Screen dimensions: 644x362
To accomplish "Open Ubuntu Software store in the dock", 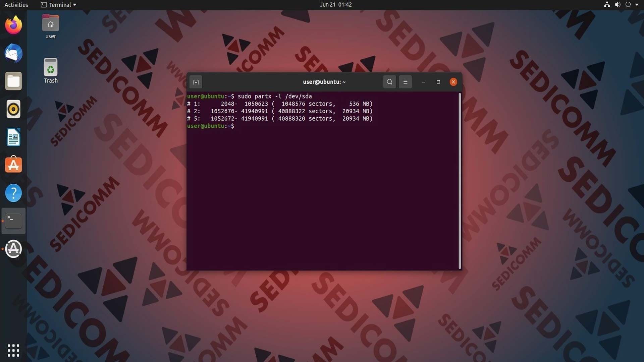I will click(x=13, y=165).
